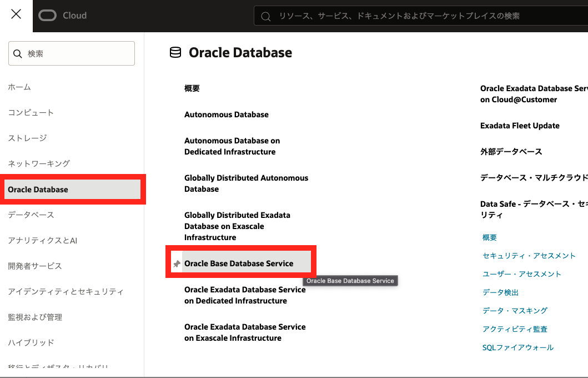Focus the sidebar 検索 input field
The width and height of the screenshot is (588, 378).
click(78, 54)
